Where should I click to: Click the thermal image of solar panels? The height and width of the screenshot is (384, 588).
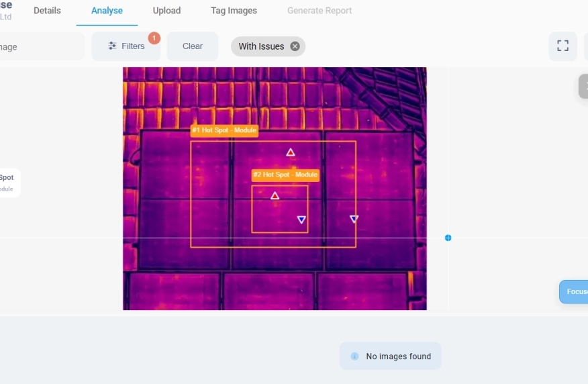pyautogui.click(x=275, y=189)
